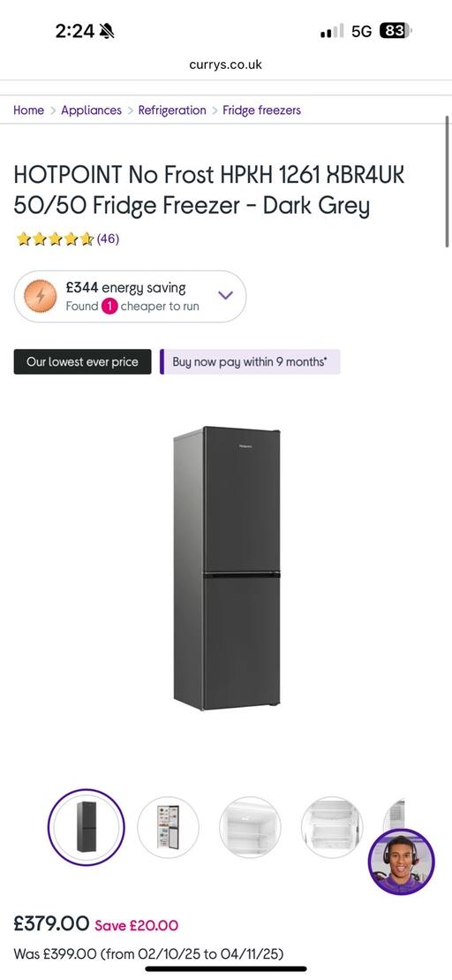
Task: Select the open stocked fridge thumbnail
Action: tap(168, 827)
